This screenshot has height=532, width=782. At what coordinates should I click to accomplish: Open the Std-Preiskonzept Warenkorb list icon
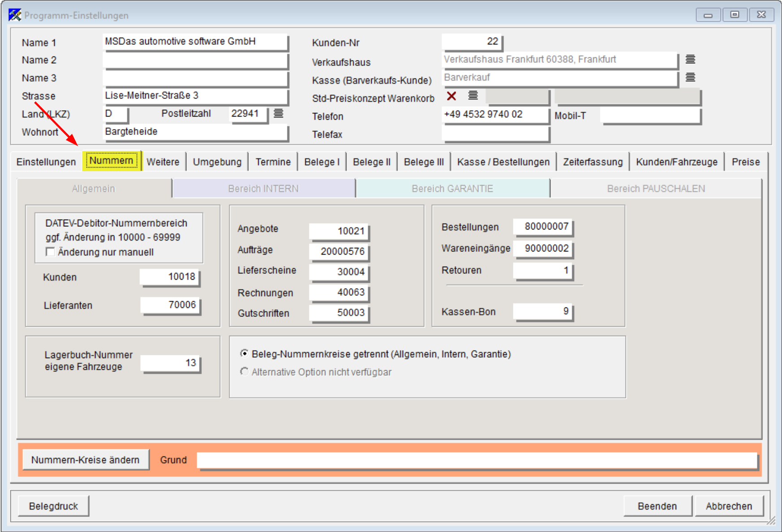(473, 95)
